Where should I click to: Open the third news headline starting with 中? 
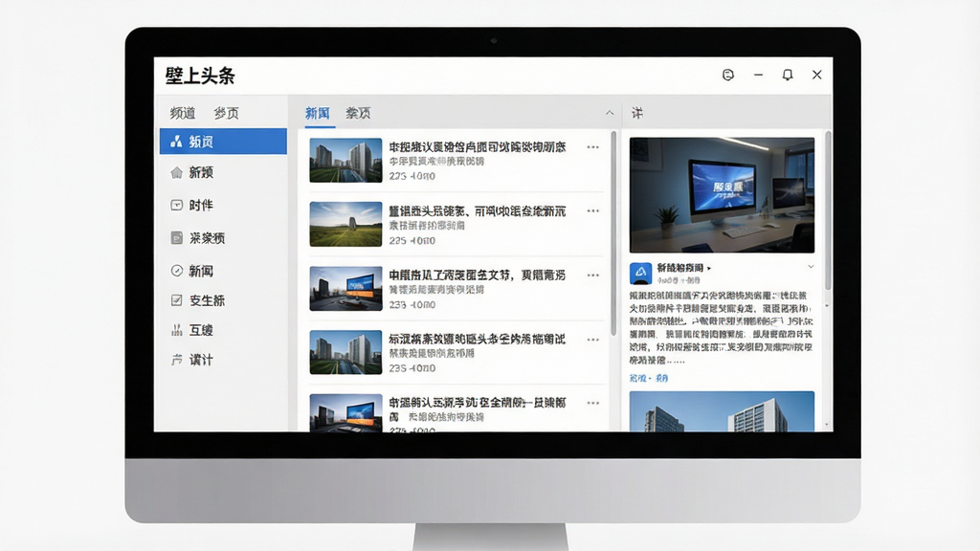point(478,275)
